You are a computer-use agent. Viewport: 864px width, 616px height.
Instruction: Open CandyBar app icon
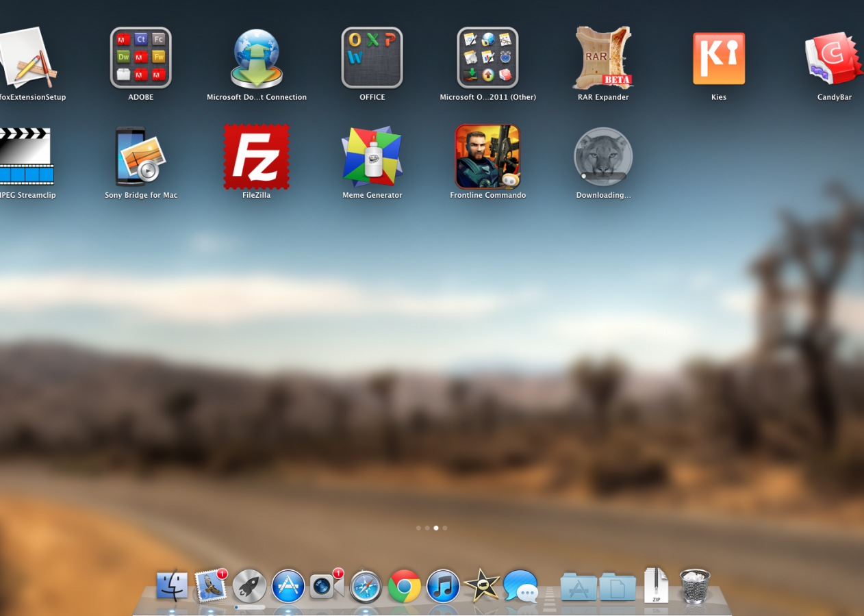tap(834, 59)
